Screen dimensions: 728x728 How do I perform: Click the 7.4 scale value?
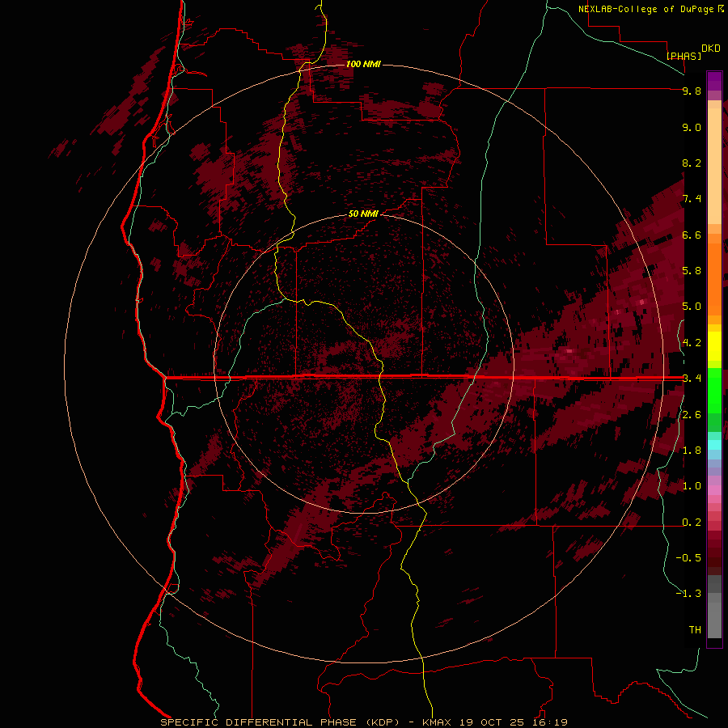(692, 199)
